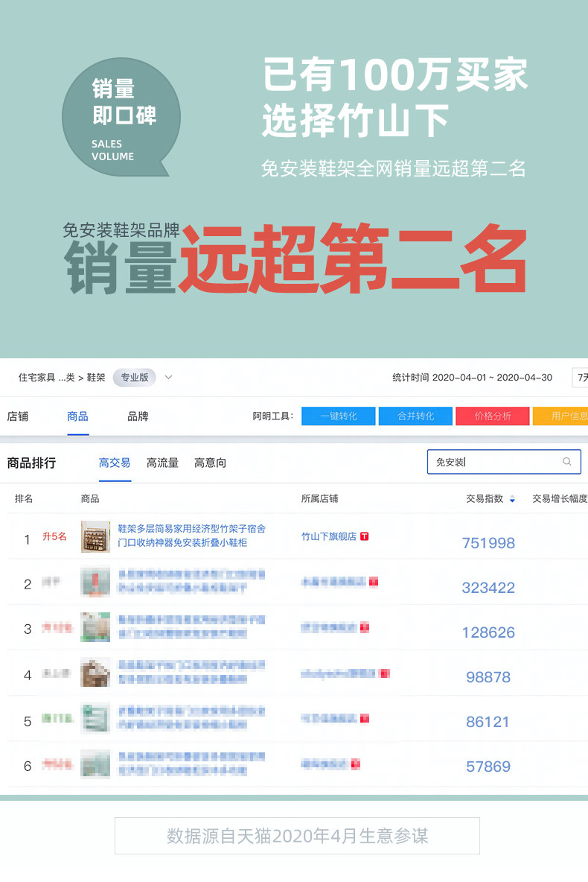
Task: Click the rank 5 product thumbnail
Action: point(95,718)
